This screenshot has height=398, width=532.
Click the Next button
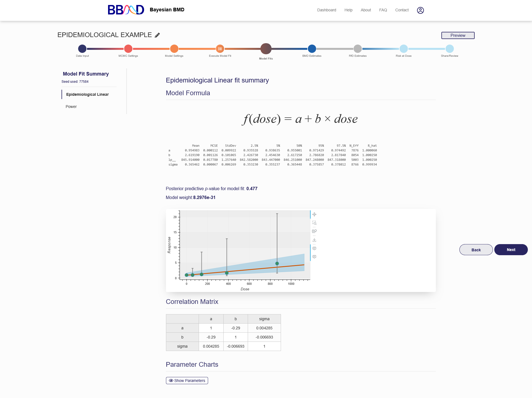pos(511,250)
